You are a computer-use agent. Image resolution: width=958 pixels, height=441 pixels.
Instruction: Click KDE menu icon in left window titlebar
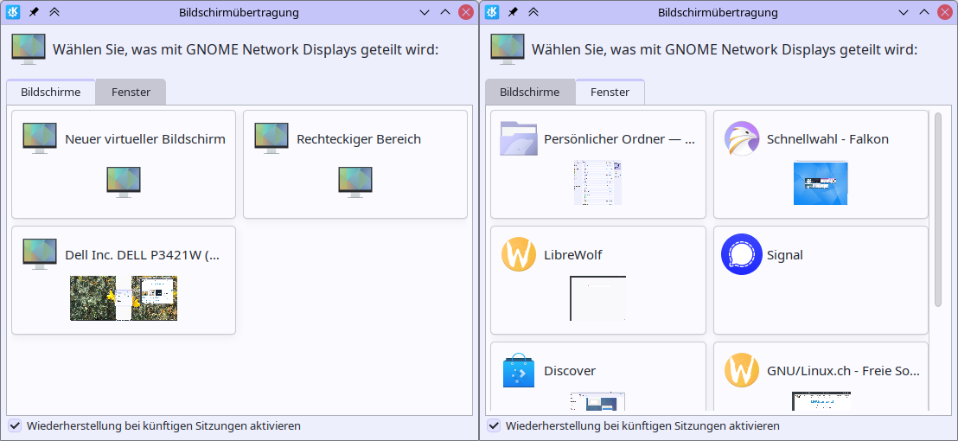13,12
